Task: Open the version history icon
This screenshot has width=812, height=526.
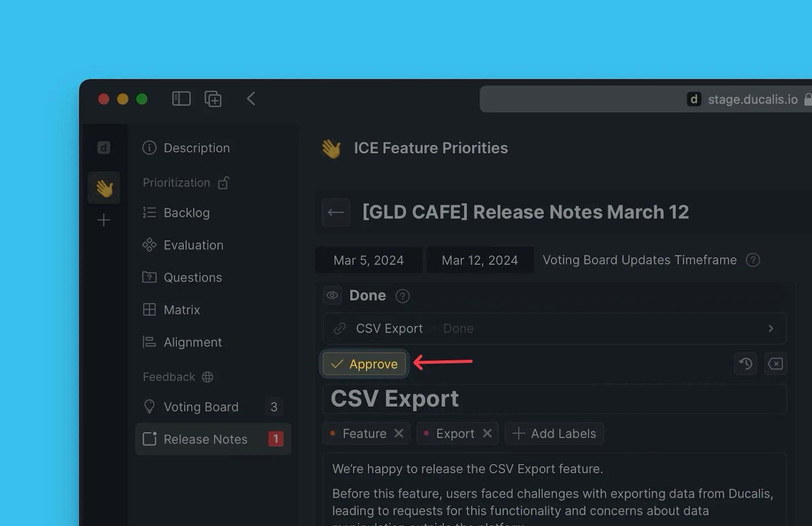Action: [746, 364]
